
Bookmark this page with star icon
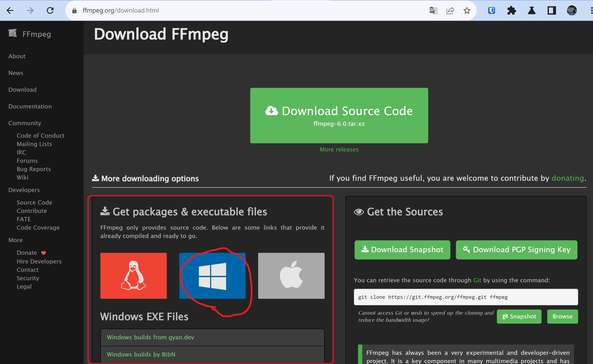pos(467,10)
